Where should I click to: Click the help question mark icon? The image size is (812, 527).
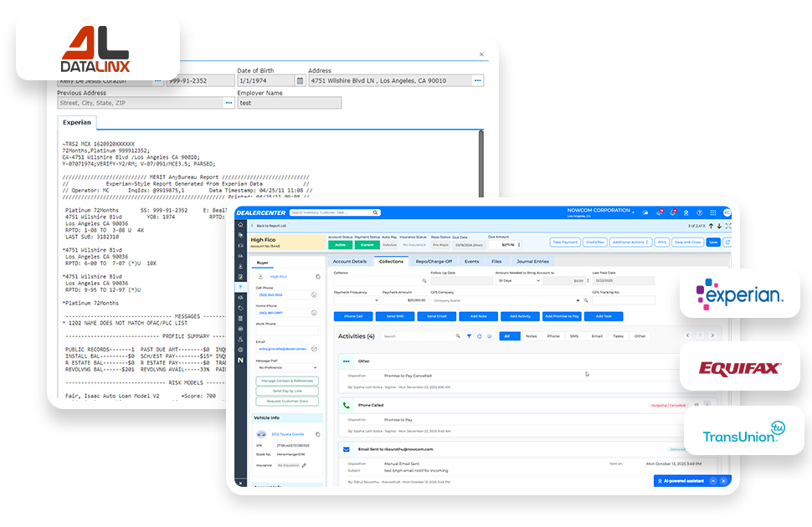coord(699,212)
